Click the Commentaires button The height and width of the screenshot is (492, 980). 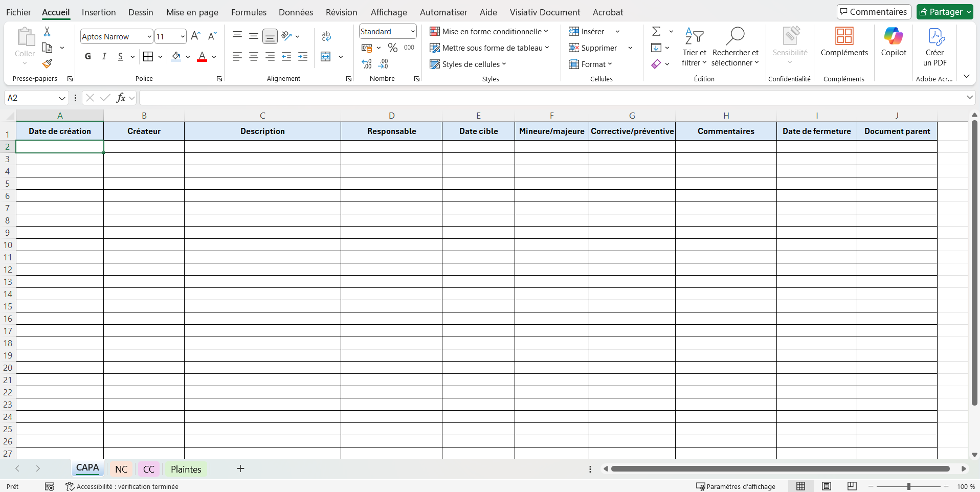click(874, 12)
